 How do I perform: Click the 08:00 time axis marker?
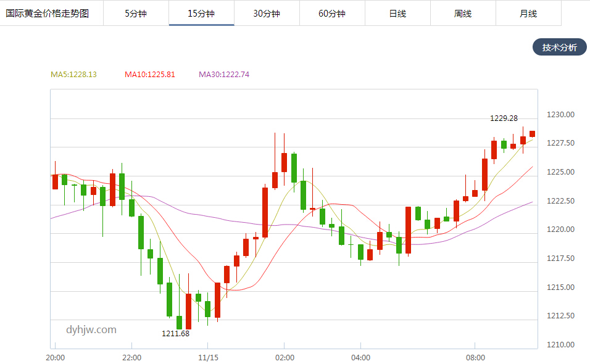(475, 358)
